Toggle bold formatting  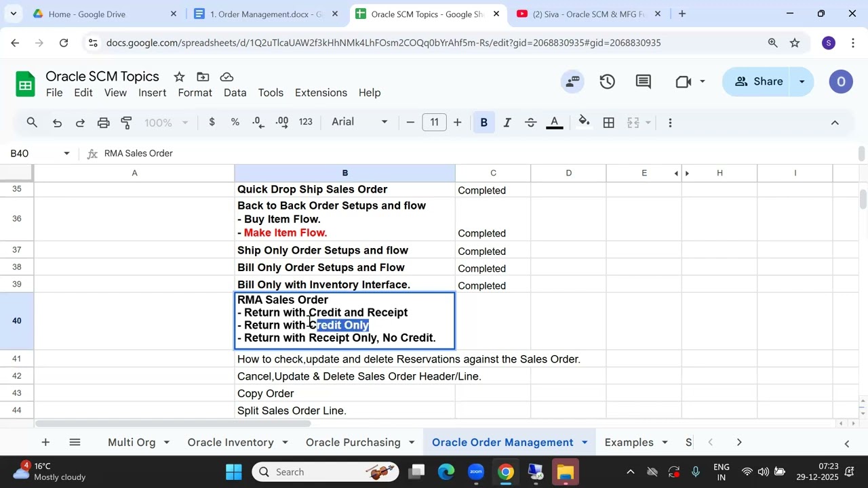484,123
